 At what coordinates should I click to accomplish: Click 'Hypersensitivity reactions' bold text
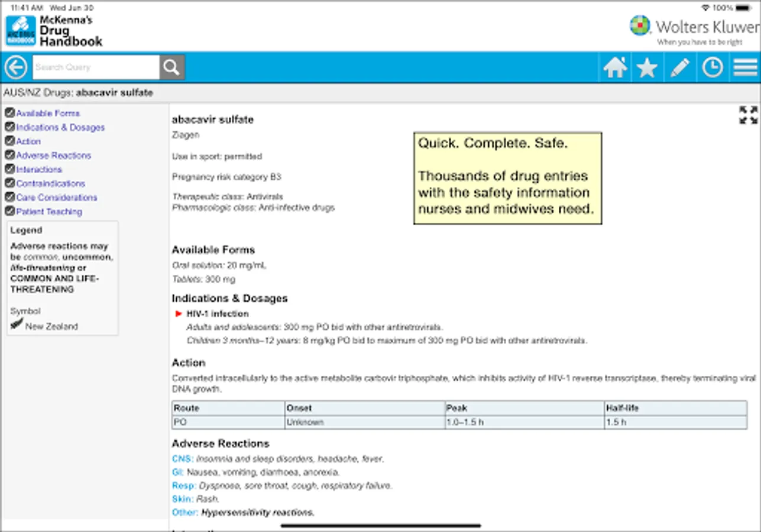[x=258, y=512]
